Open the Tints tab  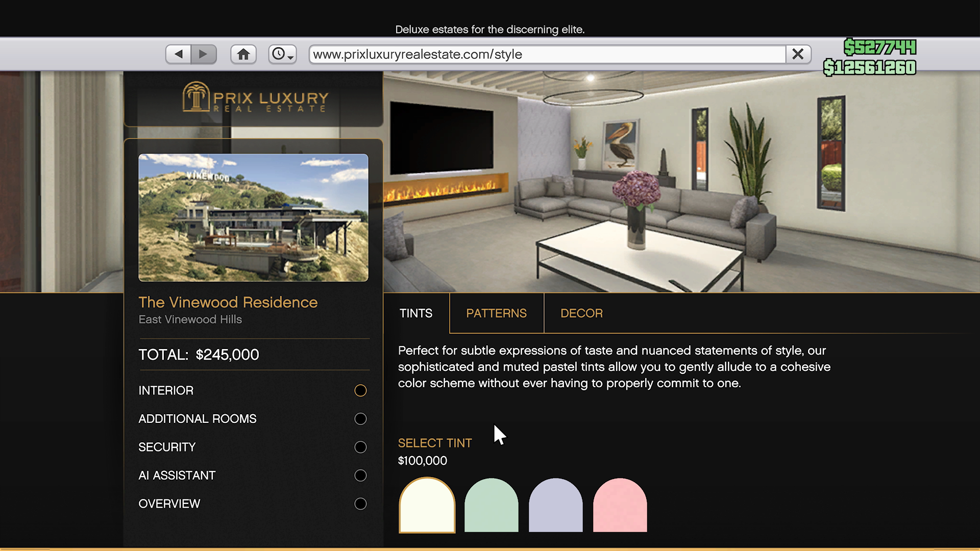415,313
